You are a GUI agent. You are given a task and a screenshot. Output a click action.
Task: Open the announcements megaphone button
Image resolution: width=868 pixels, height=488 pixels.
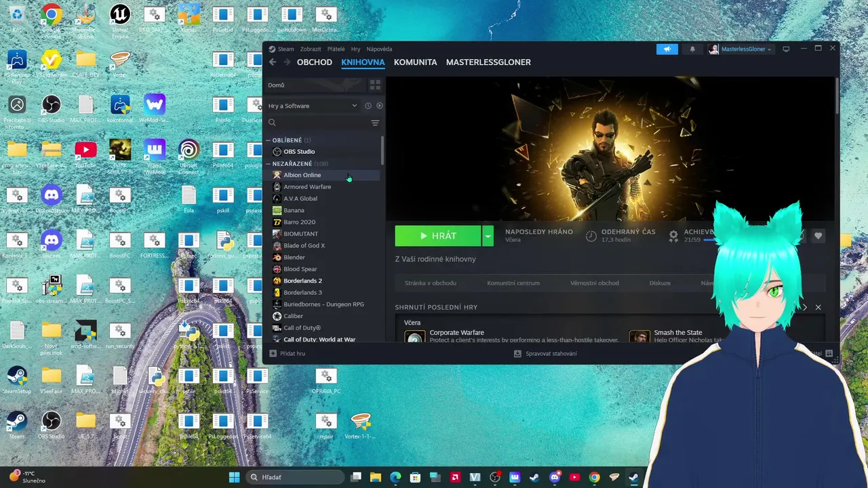pos(667,49)
